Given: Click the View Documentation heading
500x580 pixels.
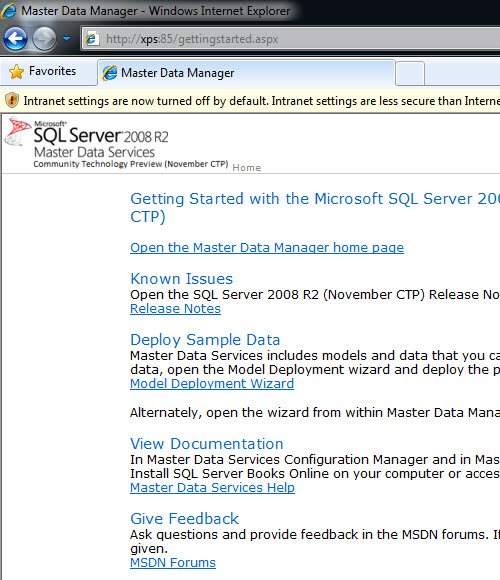Looking at the screenshot, I should (x=207, y=444).
